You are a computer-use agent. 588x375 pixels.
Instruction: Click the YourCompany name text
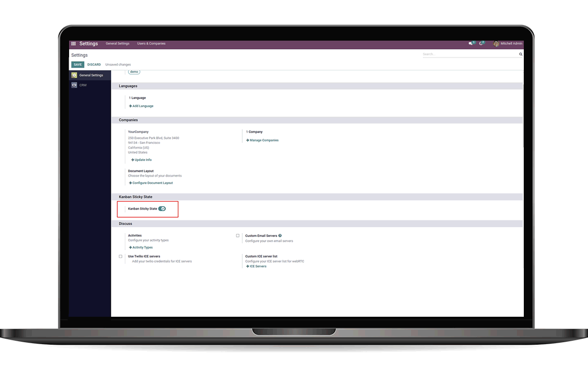138,132
